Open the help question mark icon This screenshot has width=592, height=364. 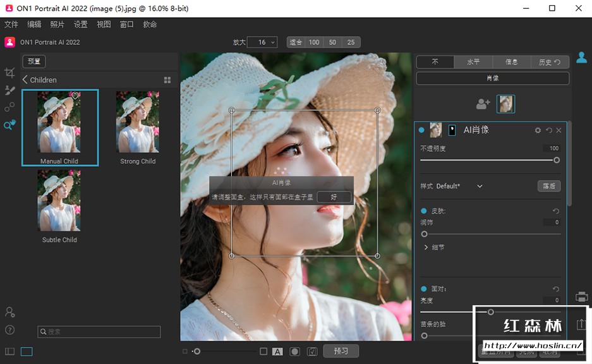click(9, 329)
